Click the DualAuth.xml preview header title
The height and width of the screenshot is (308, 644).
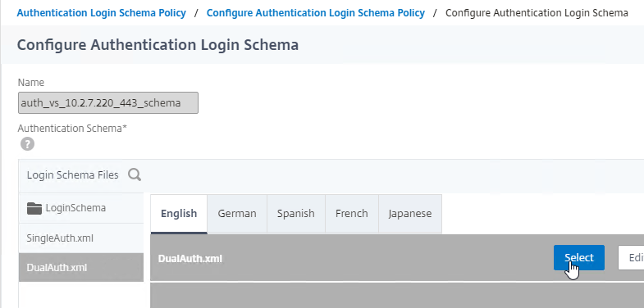(190, 259)
